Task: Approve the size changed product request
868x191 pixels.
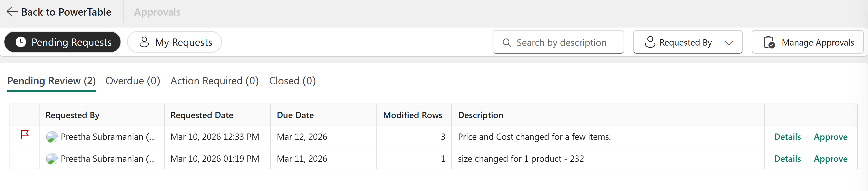Action: 830,159
